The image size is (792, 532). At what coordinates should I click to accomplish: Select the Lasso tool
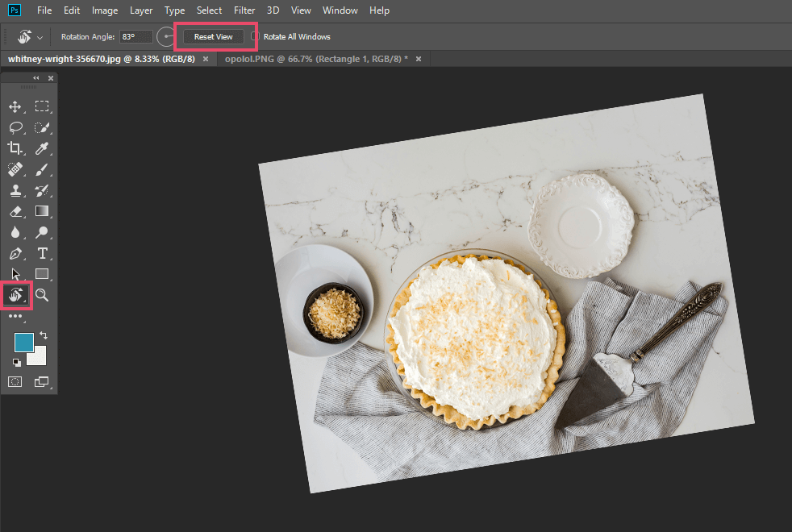[x=15, y=127]
